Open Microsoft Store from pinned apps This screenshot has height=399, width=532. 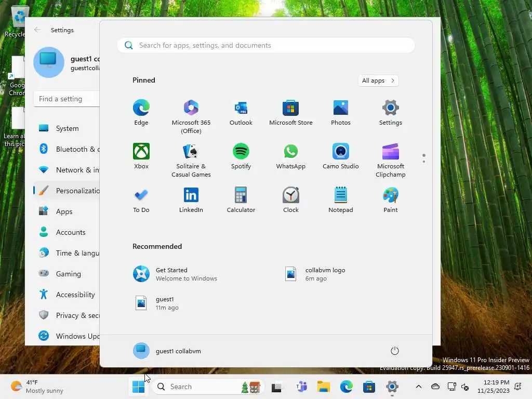(291, 113)
